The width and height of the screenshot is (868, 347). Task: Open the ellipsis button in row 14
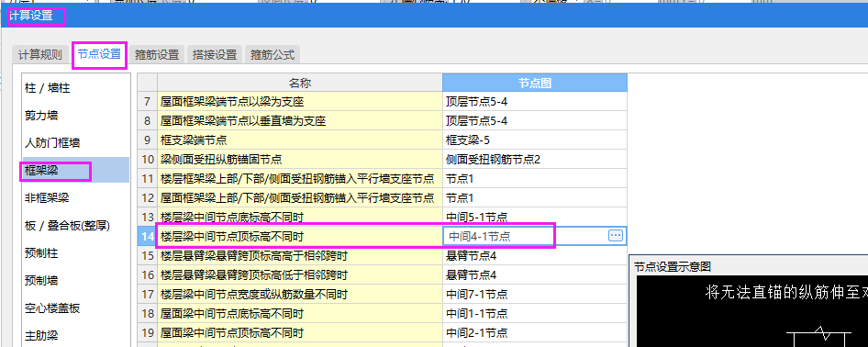tap(616, 236)
